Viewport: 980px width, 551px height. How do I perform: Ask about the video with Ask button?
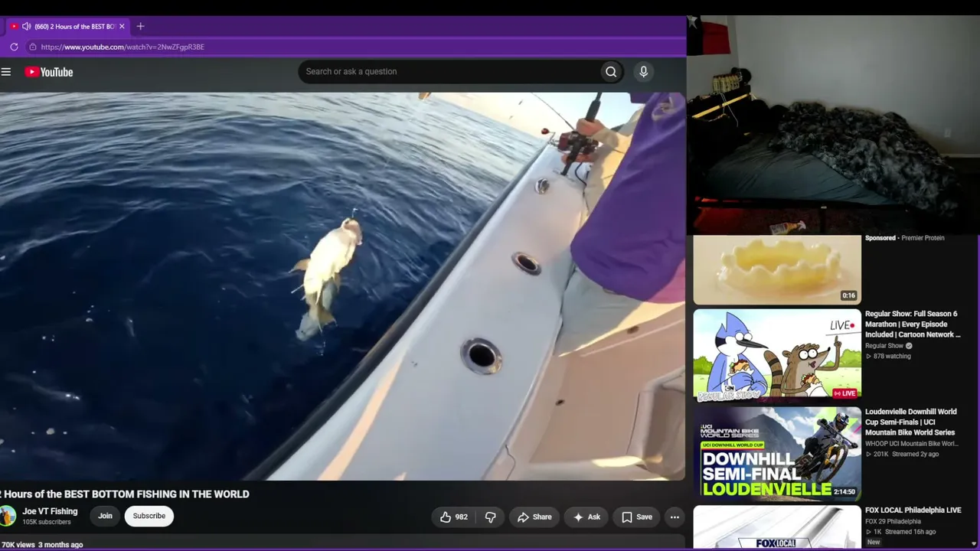tap(586, 517)
